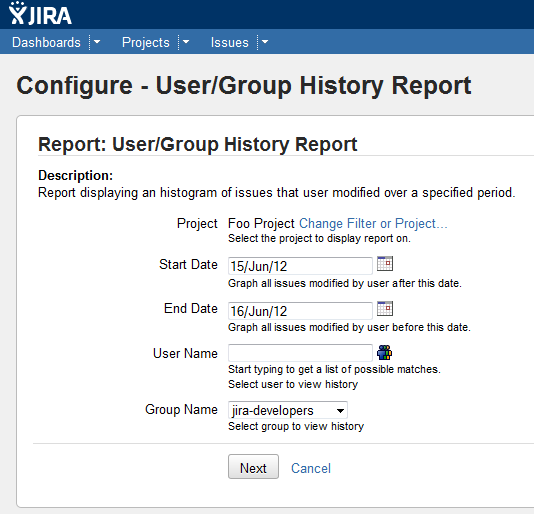Click the Project field label
This screenshot has width=534, height=514.
(197, 223)
